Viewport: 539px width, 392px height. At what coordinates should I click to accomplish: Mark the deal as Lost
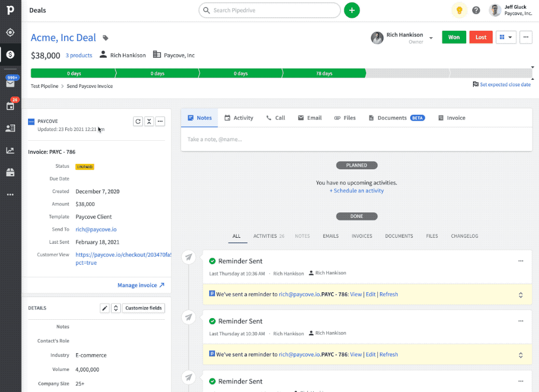click(481, 37)
